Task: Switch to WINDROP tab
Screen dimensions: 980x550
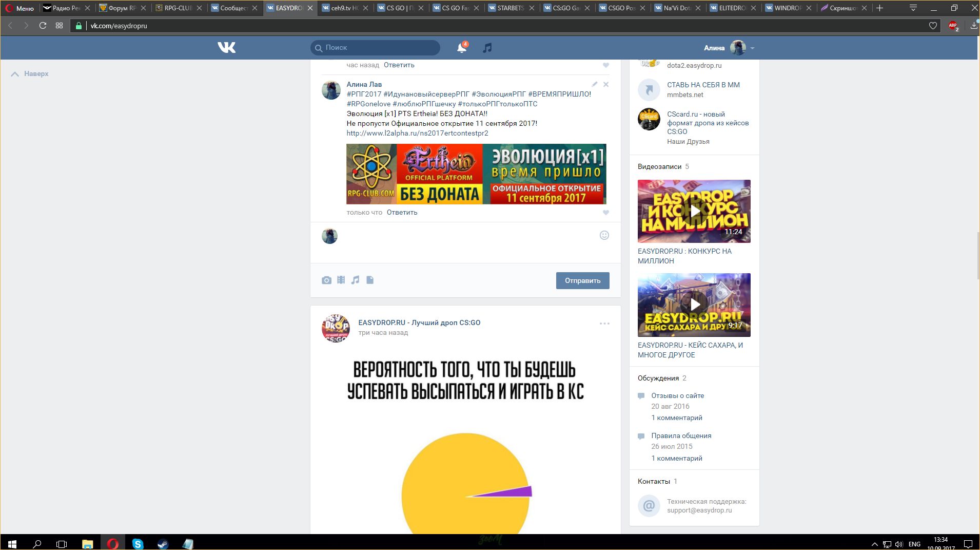Action: (x=789, y=8)
